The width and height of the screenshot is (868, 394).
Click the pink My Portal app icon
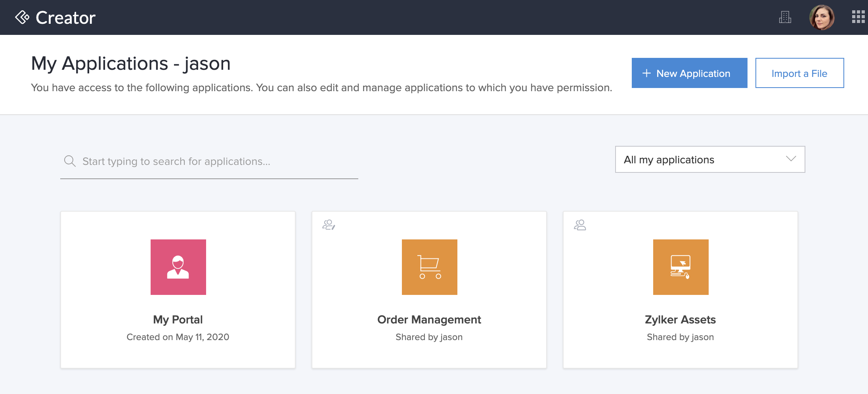178,267
